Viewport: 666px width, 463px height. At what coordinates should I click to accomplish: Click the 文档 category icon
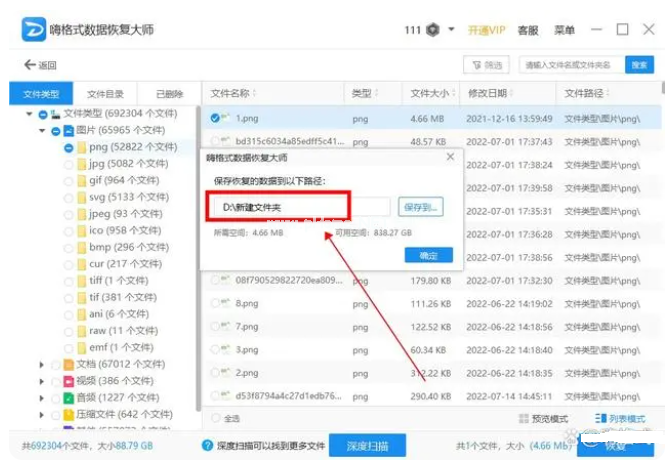[68, 364]
